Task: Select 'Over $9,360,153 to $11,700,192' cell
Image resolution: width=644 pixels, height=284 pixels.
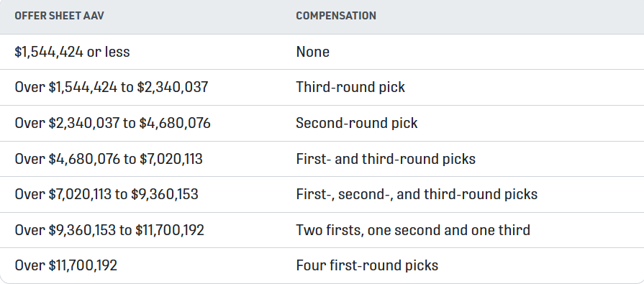Action: tap(109, 230)
